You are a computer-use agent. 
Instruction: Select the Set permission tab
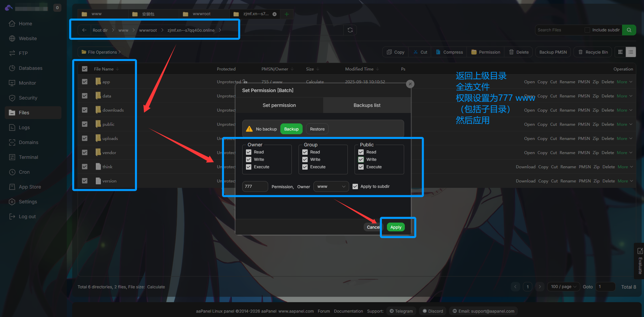(279, 105)
